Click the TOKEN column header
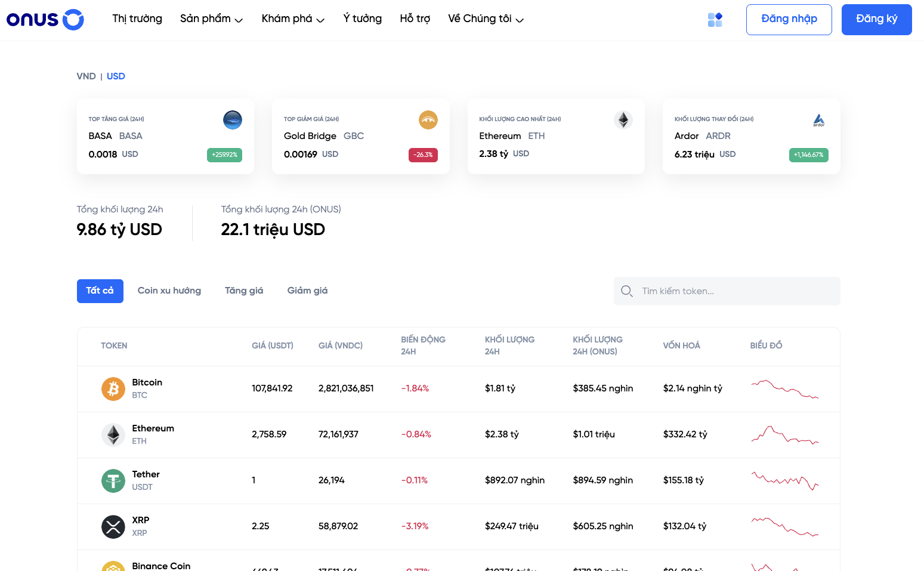 pos(114,345)
